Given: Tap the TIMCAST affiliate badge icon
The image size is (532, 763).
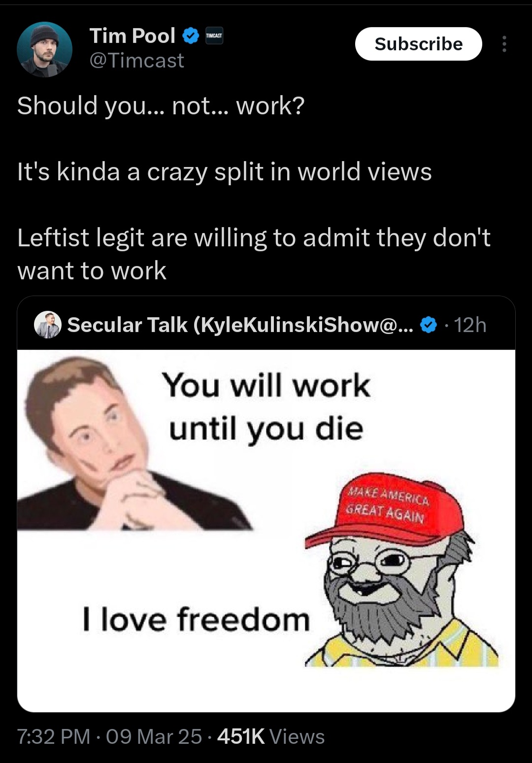Looking at the screenshot, I should coord(214,36).
